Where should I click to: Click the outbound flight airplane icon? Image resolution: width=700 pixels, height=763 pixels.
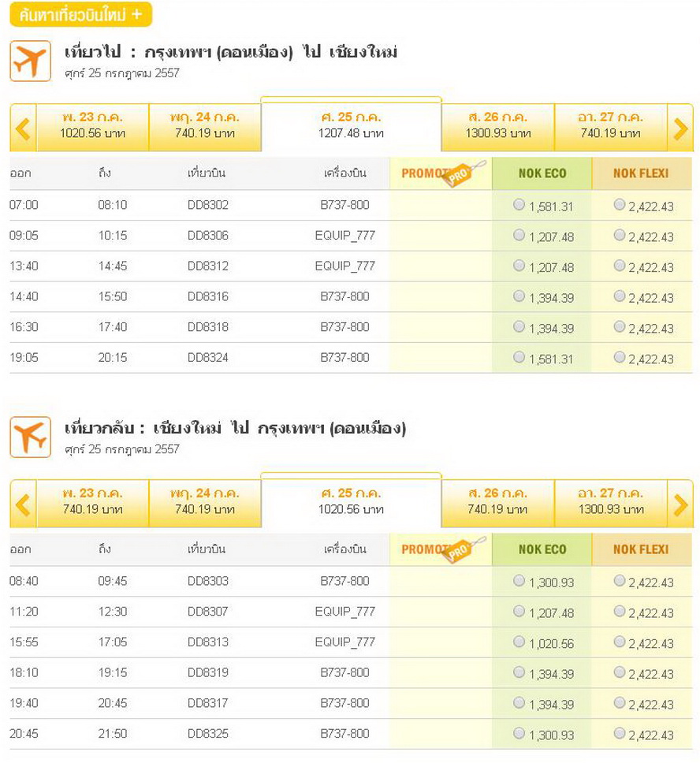(x=30, y=61)
